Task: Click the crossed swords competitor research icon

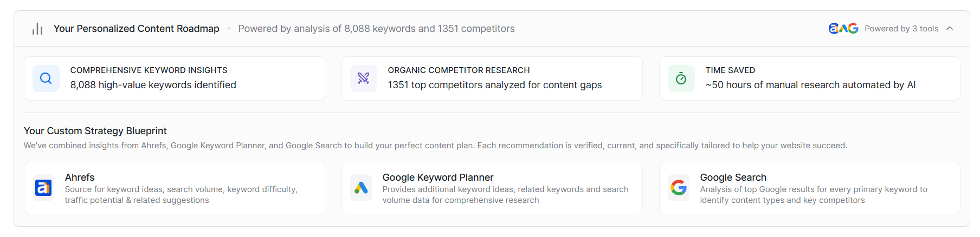Action: coord(364,78)
